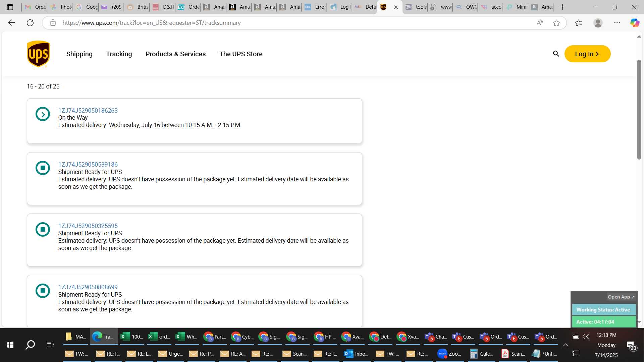Viewport: 644px width, 362px height.
Task: Click Working Status: Active indicator
Action: (603, 310)
